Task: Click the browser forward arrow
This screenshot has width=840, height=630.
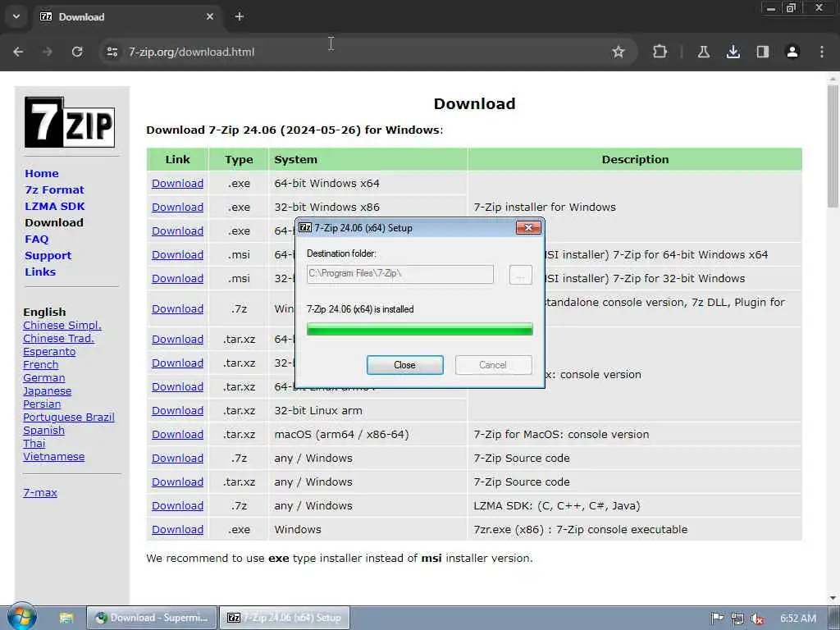Action: pyautogui.click(x=48, y=52)
